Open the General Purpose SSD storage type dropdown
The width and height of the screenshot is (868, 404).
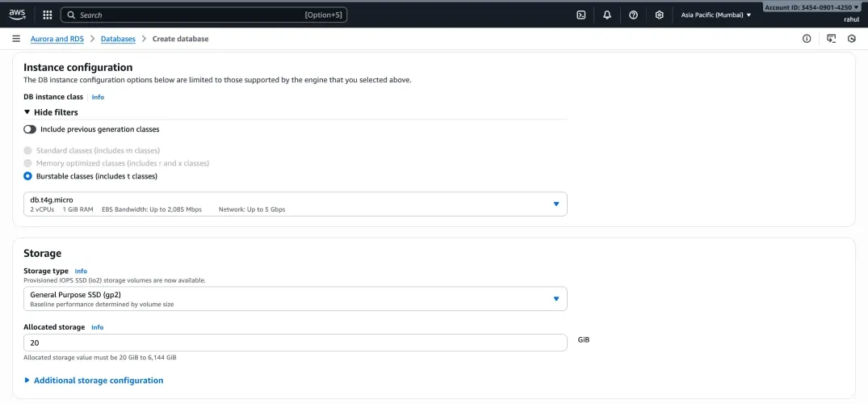point(296,299)
